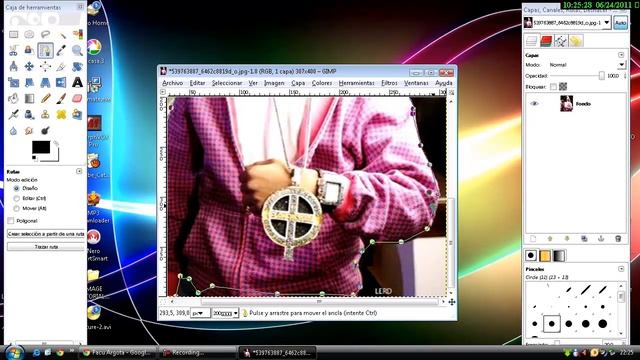Hide the Fondo layer eye icon

[534, 104]
